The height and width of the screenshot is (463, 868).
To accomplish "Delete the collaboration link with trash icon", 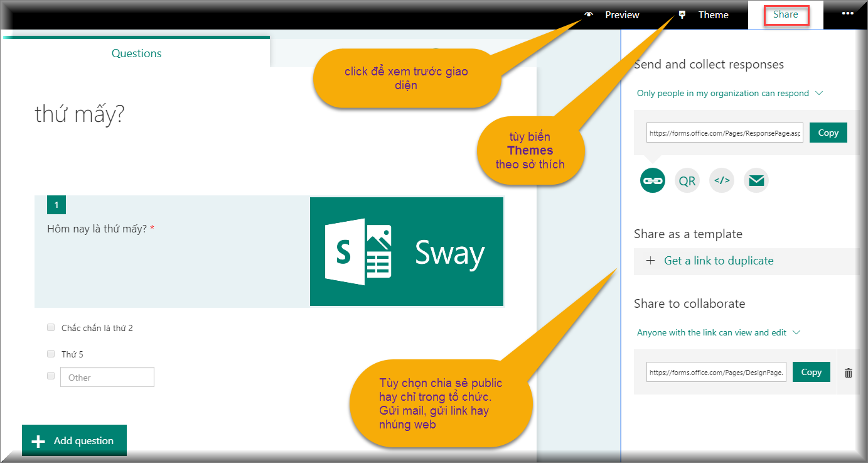I will click(x=849, y=373).
